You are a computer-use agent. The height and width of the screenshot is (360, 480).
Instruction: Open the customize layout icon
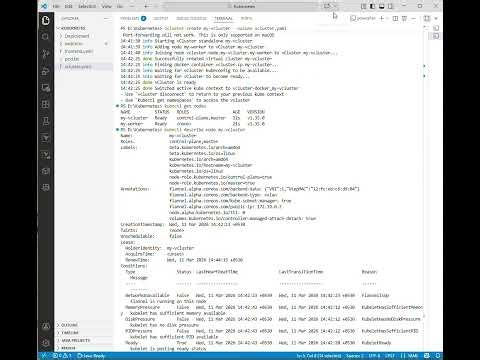click(x=364, y=6)
